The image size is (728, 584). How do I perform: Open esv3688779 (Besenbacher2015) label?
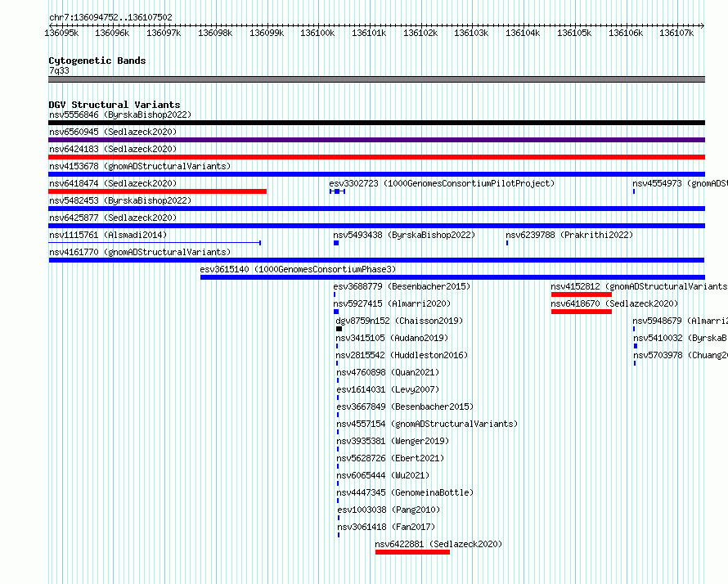tap(402, 286)
